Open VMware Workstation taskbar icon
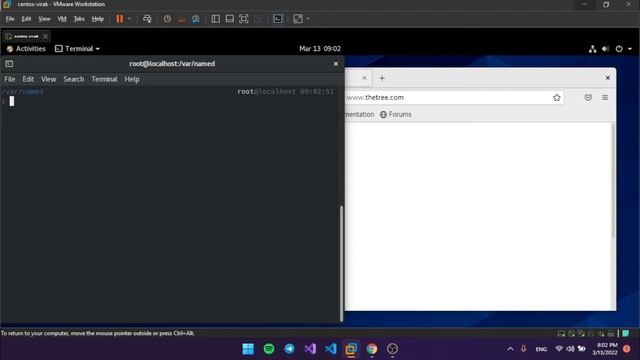 (351, 349)
